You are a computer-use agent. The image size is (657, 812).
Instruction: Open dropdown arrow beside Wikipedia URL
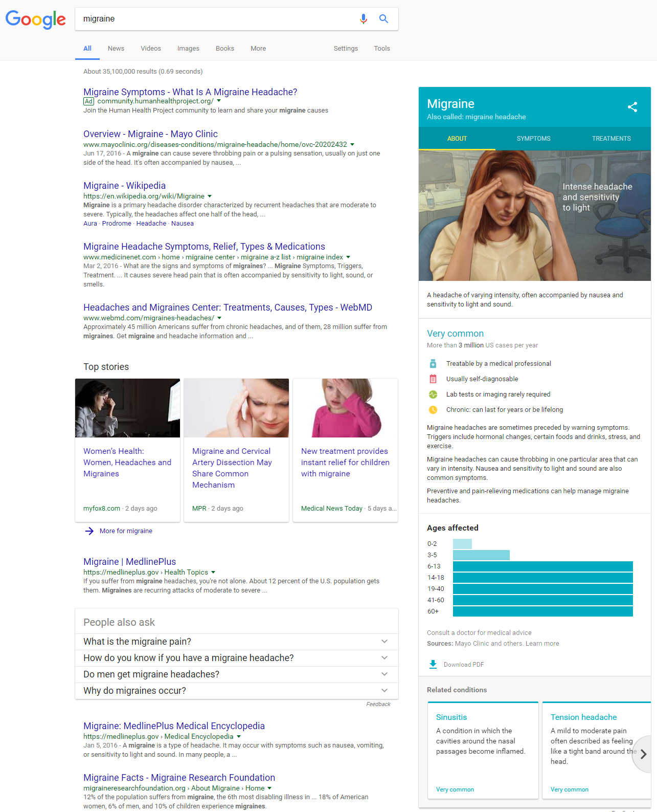click(210, 196)
